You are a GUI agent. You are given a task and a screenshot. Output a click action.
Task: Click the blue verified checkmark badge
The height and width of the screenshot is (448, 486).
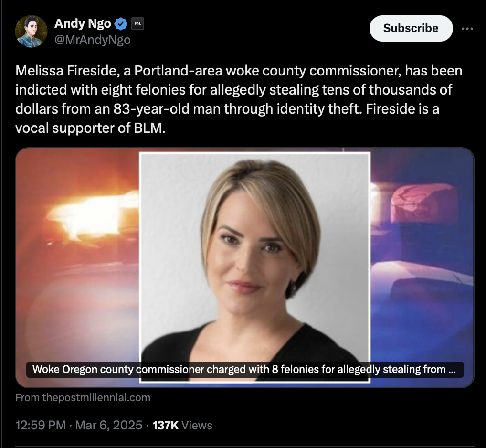[x=121, y=24]
